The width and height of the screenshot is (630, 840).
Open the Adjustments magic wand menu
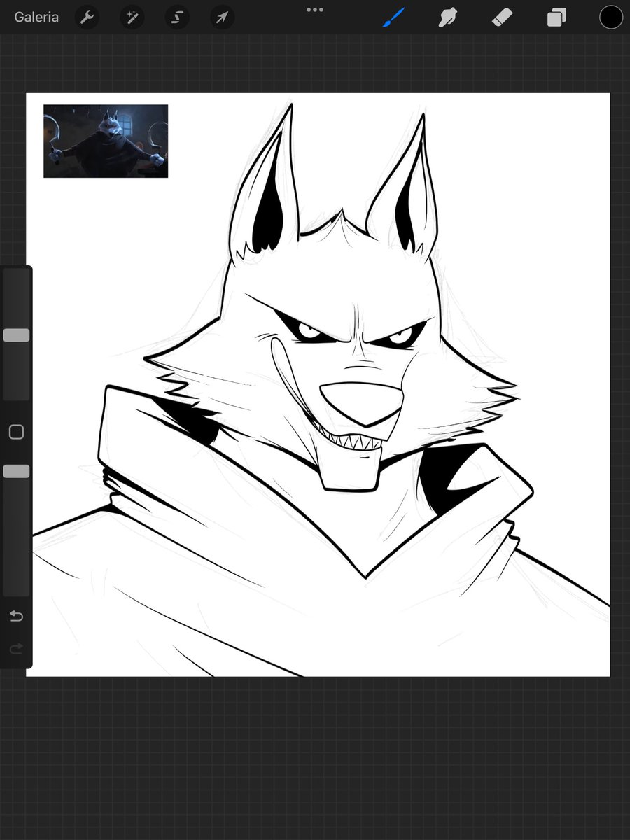coord(132,17)
